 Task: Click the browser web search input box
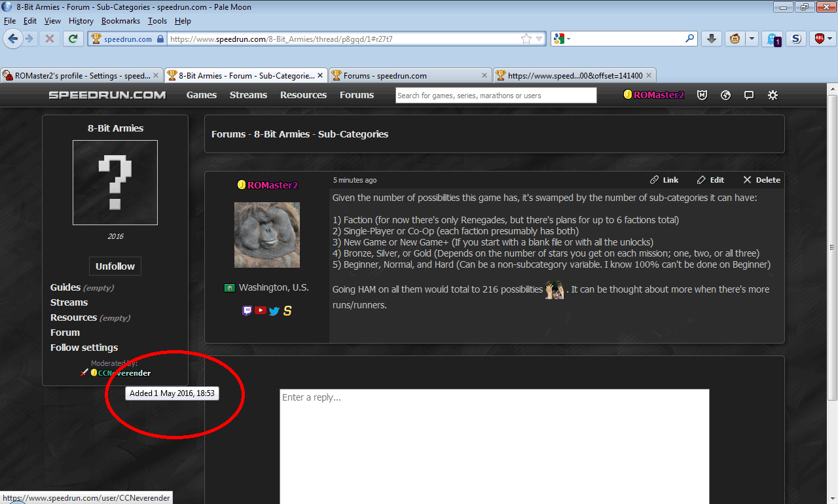628,39
